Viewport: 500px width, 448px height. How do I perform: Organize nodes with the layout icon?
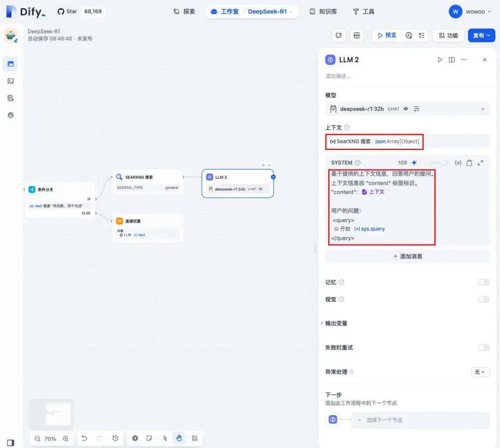click(x=194, y=438)
